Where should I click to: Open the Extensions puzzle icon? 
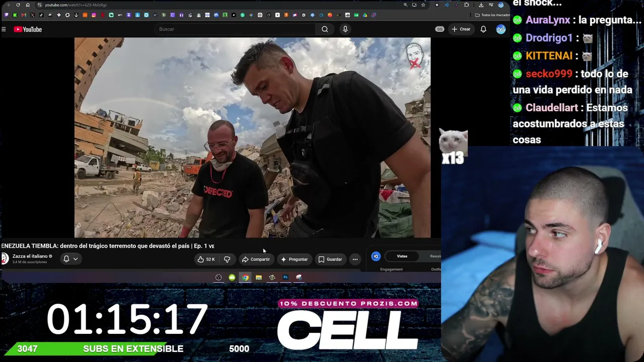[466, 5]
